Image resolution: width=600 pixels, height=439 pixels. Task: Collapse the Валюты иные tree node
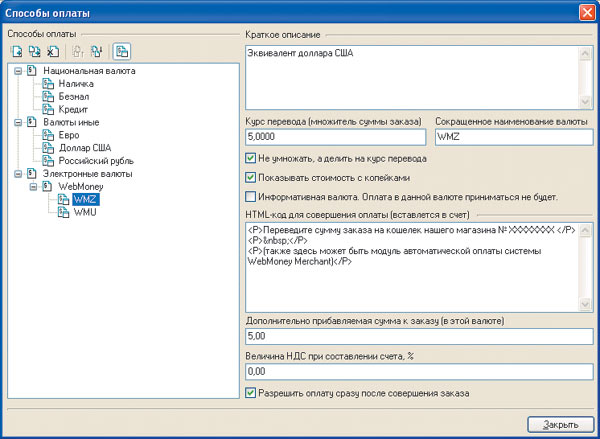(18, 122)
